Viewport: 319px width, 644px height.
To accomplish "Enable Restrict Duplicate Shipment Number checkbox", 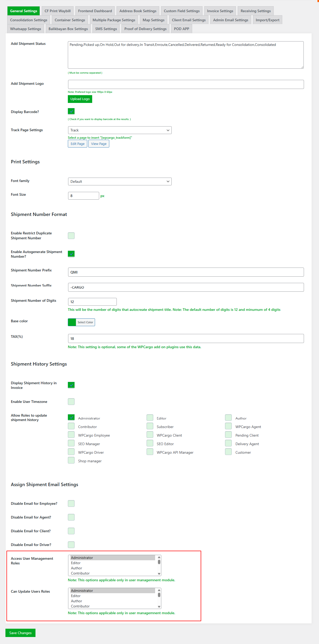I will (71, 236).
